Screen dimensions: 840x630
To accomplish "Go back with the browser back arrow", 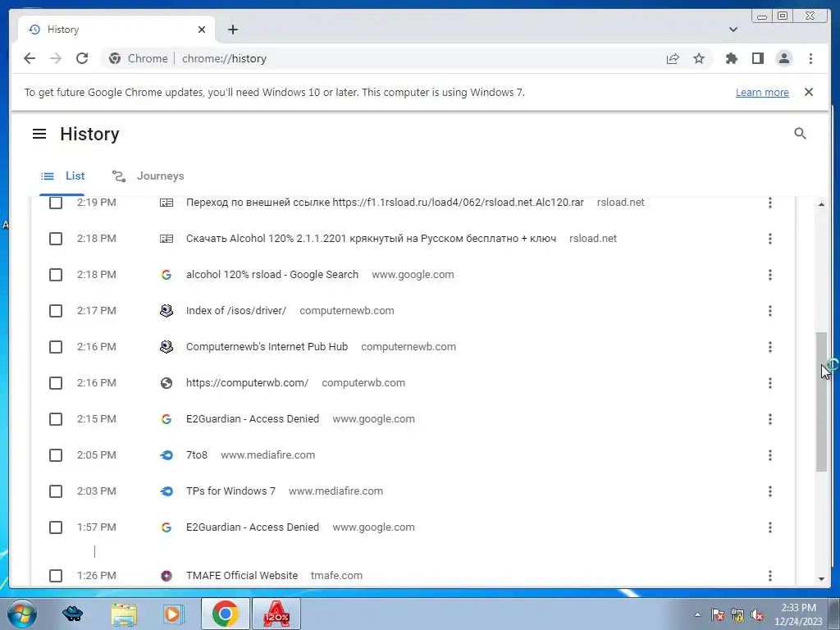I will tap(30, 58).
